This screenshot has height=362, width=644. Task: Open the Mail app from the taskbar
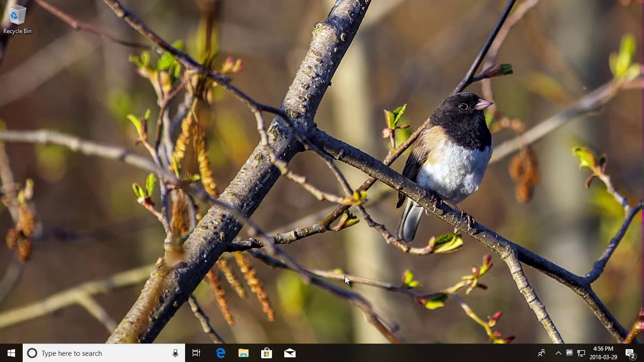[290, 353]
